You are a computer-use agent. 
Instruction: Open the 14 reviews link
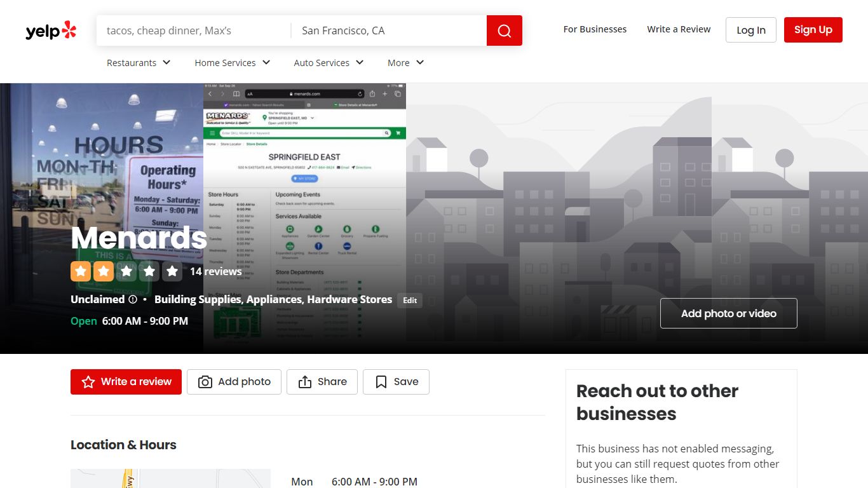pyautogui.click(x=216, y=271)
